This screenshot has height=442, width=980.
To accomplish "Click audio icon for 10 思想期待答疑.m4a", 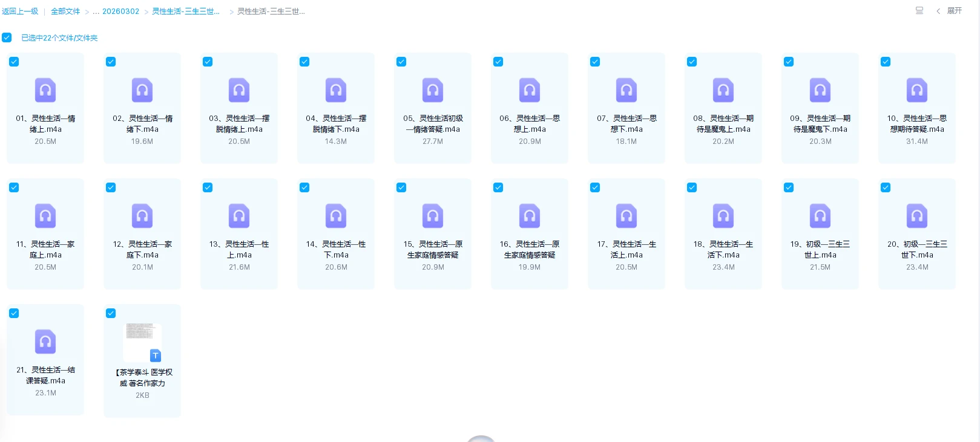I will [x=917, y=90].
